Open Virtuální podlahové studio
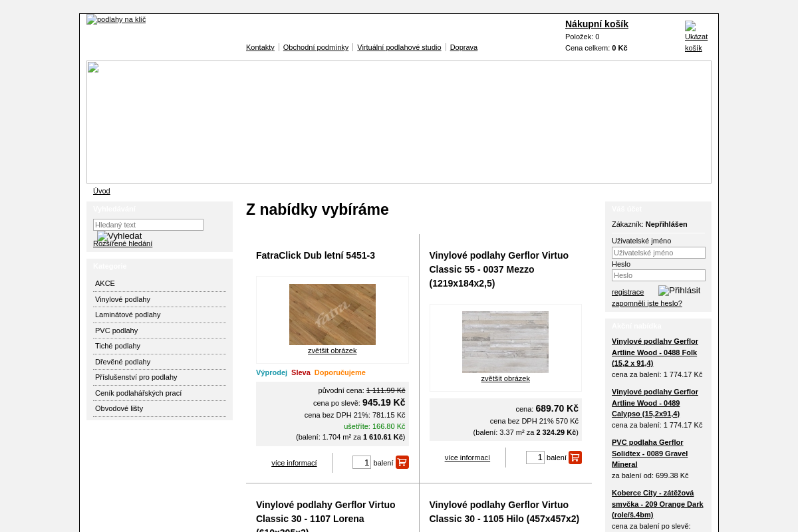This screenshot has width=798, height=532. pyautogui.click(x=399, y=47)
